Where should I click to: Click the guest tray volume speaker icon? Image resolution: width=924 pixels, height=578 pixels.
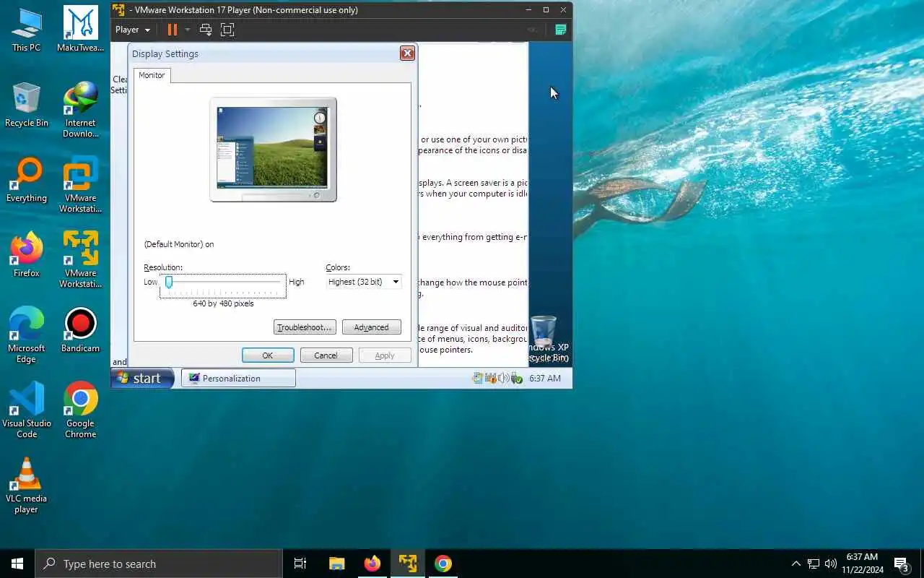(x=503, y=378)
